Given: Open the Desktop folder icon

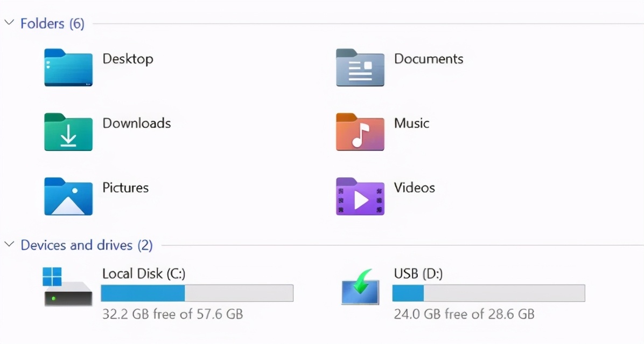Looking at the screenshot, I should coord(68,68).
